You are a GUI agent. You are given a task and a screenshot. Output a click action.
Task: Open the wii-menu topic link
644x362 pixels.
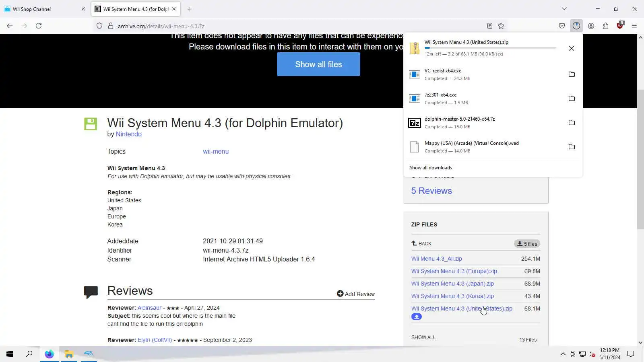click(216, 152)
